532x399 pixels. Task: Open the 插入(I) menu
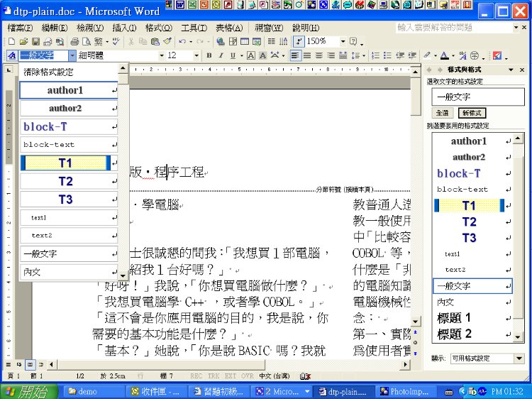[124, 28]
